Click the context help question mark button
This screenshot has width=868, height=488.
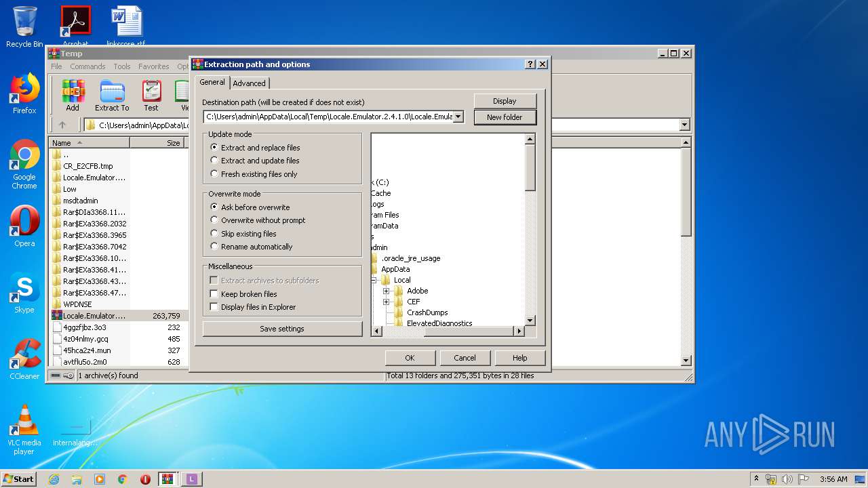[530, 64]
